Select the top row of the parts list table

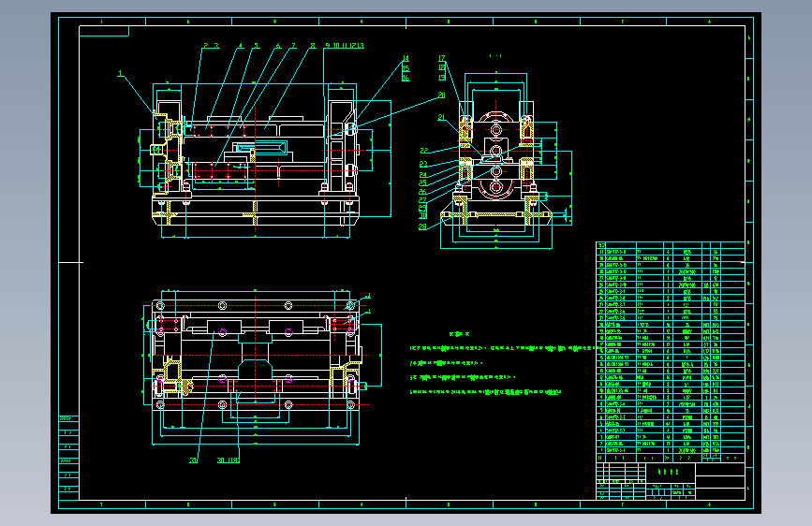pyautogui.click(x=671, y=245)
